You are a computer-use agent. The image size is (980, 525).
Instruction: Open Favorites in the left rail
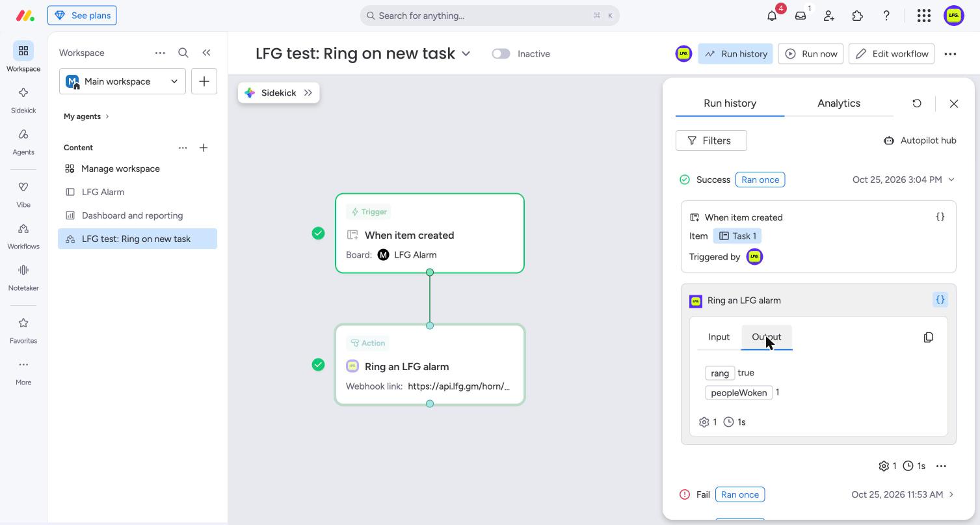click(x=23, y=329)
